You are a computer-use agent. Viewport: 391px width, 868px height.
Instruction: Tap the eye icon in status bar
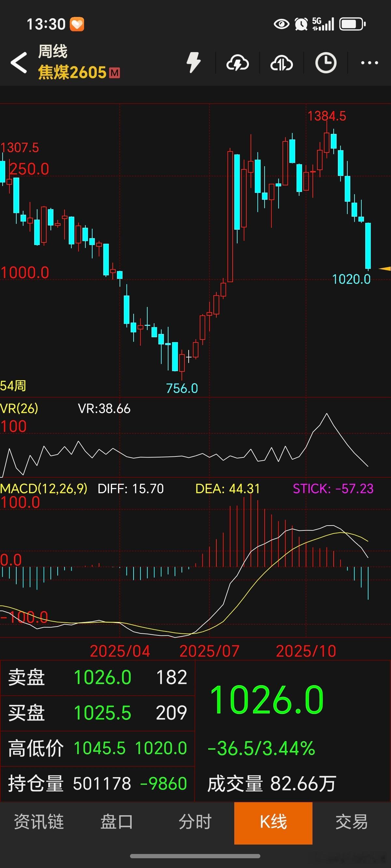coord(282,24)
